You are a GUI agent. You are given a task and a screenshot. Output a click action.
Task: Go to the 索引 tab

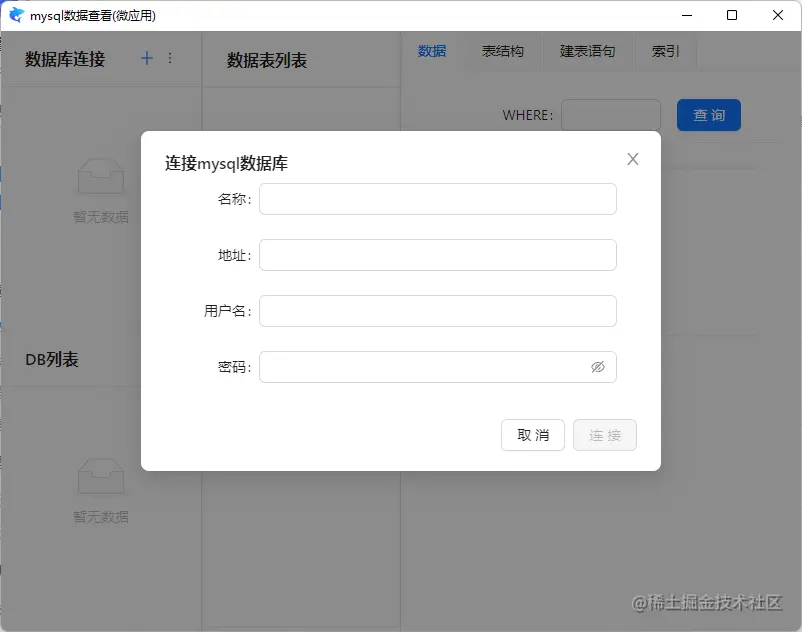coord(665,51)
